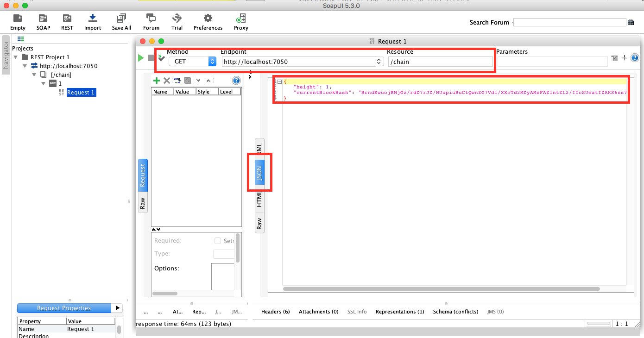Click the Endpoint URL field
Image resolution: width=644 pixels, height=338 pixels.
pos(298,61)
